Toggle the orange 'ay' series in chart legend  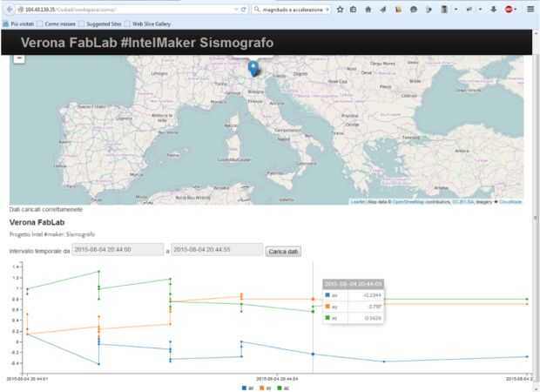pos(265,389)
